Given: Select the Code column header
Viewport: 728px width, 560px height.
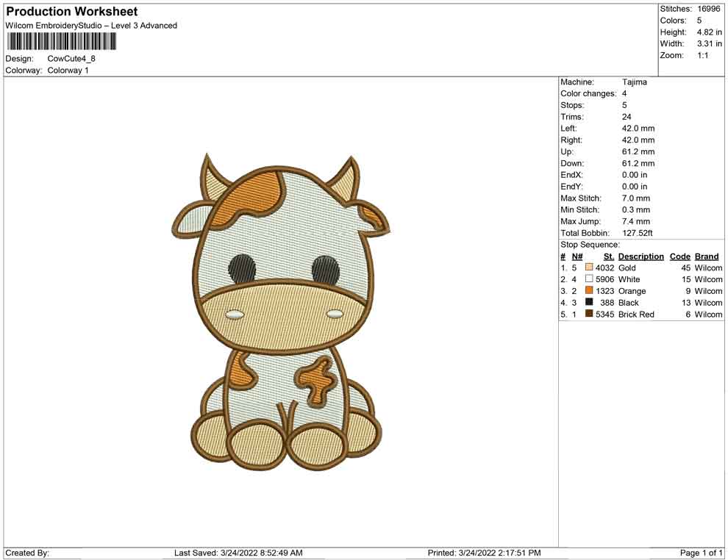Looking at the screenshot, I should (x=680, y=256).
